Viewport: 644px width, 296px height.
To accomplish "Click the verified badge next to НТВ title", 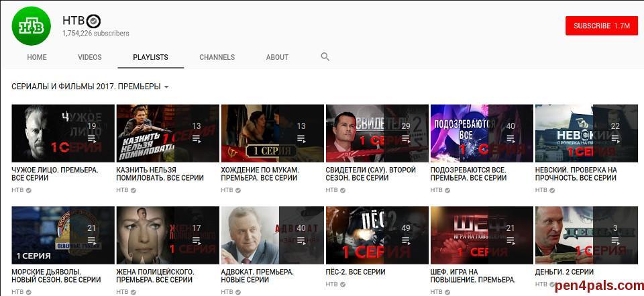I will coord(95,21).
